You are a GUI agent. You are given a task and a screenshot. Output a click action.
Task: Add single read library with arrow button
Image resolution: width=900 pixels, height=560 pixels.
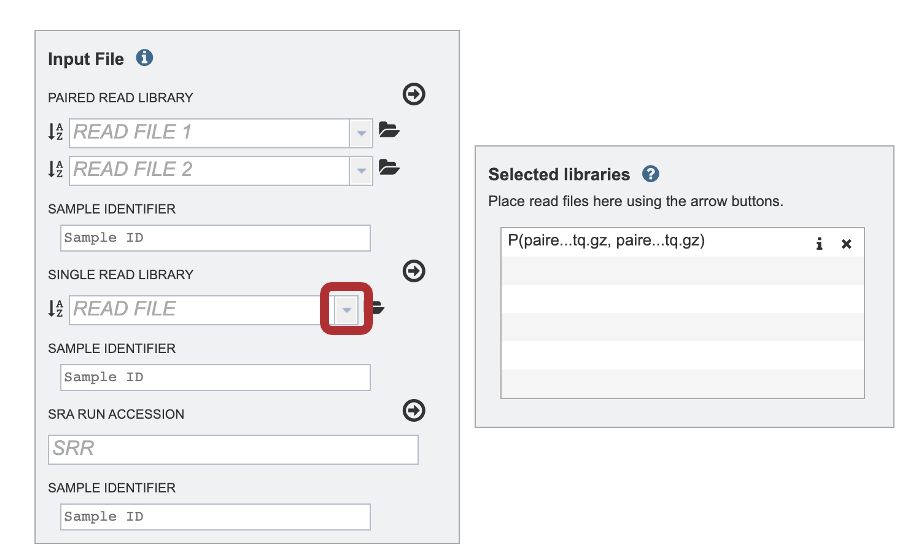414,271
